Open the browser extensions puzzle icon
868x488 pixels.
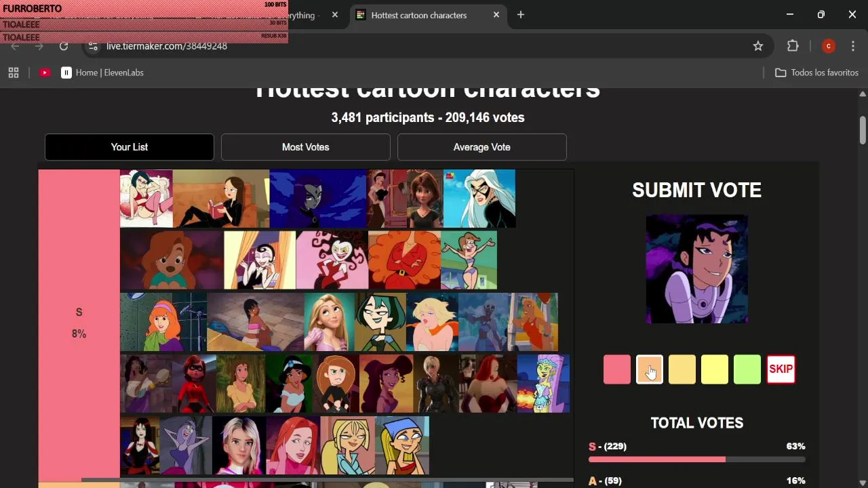[x=793, y=46]
